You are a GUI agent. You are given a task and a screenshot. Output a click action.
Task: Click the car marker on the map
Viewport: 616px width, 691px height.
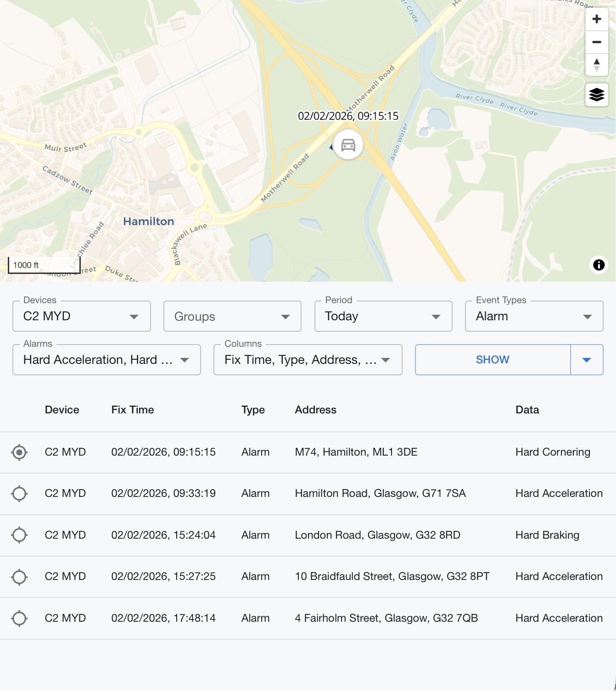tap(348, 145)
